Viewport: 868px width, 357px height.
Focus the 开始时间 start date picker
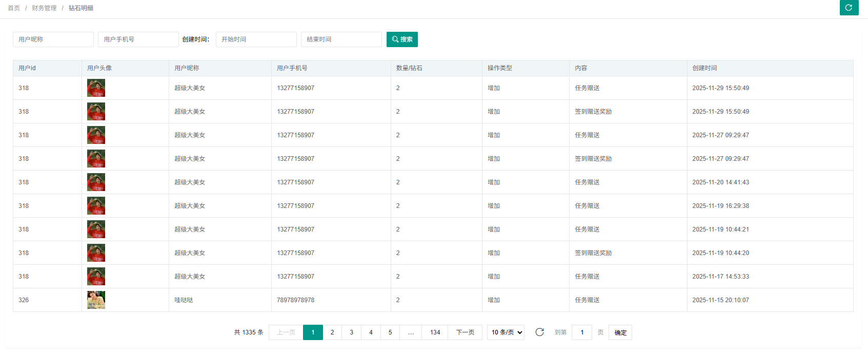click(x=256, y=39)
